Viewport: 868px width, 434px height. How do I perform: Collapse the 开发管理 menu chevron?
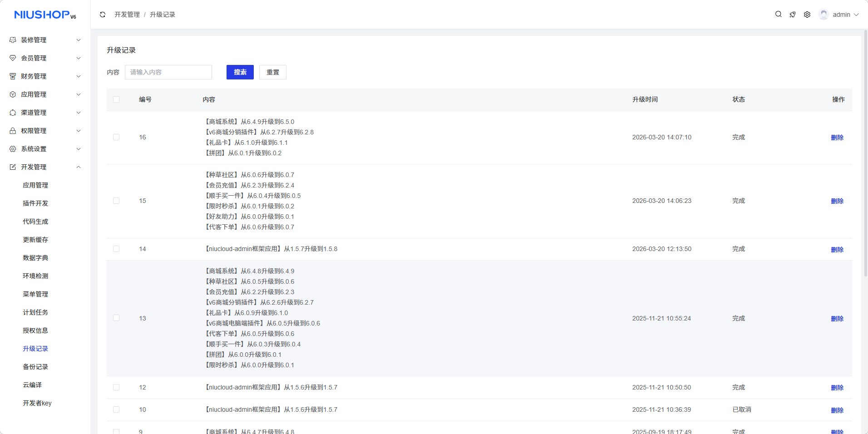(79, 167)
